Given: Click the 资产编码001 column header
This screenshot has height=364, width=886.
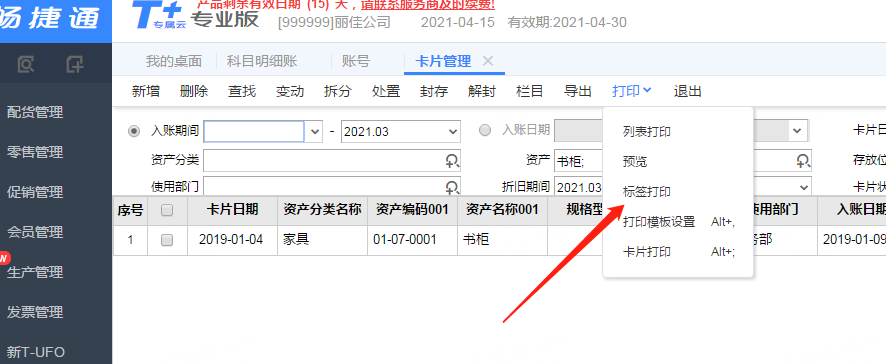Looking at the screenshot, I should point(412,210).
